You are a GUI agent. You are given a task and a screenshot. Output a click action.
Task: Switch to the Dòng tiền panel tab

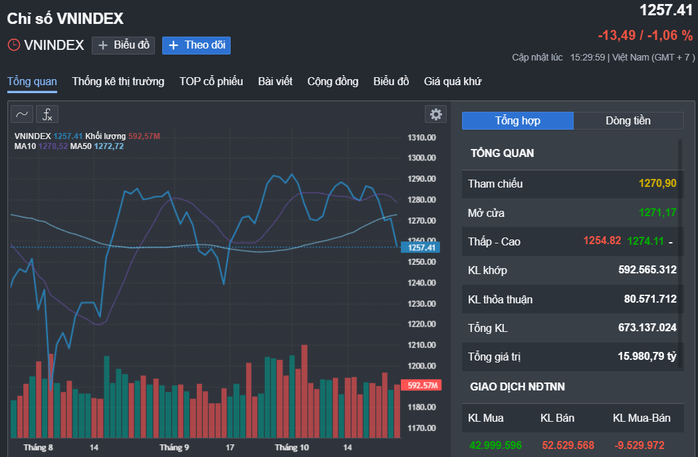628,121
